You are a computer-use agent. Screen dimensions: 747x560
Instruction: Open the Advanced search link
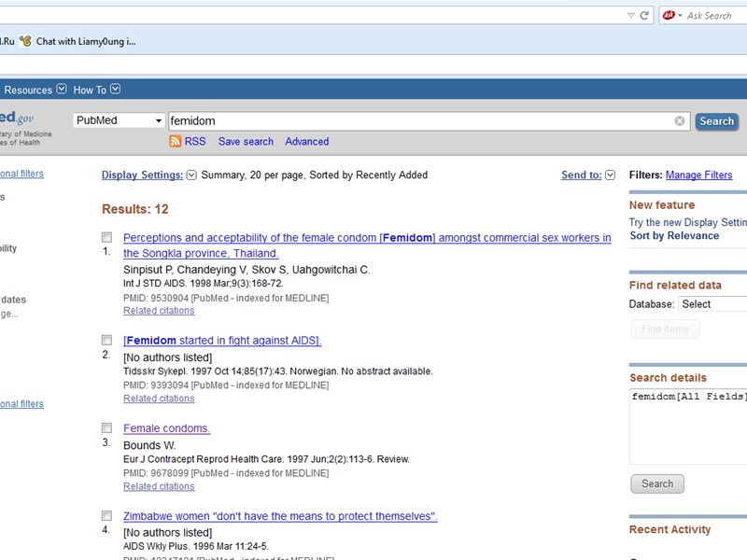click(x=307, y=142)
